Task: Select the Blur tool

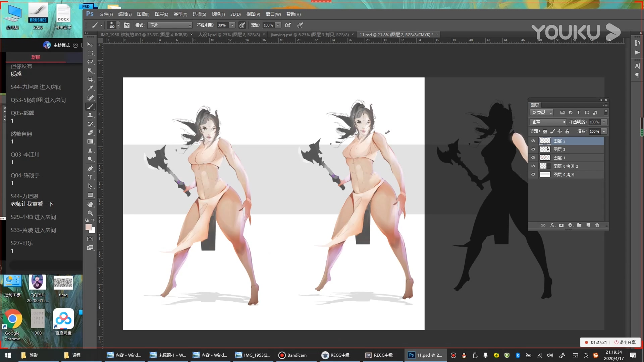Action: coord(90,150)
